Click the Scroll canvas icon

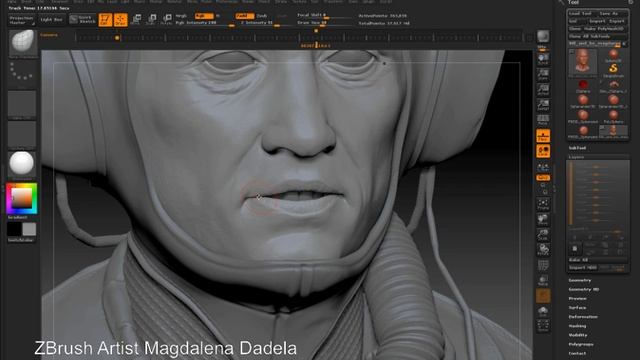[x=543, y=59]
